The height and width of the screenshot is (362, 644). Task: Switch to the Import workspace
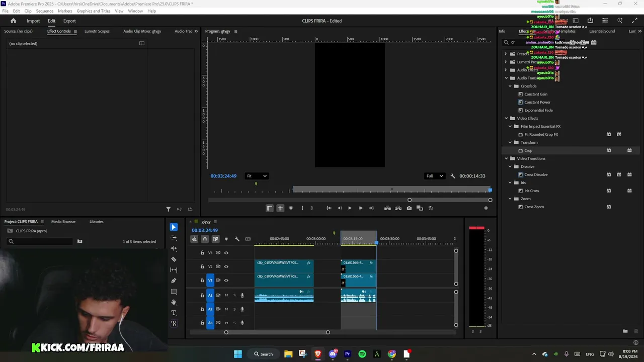coord(33,21)
